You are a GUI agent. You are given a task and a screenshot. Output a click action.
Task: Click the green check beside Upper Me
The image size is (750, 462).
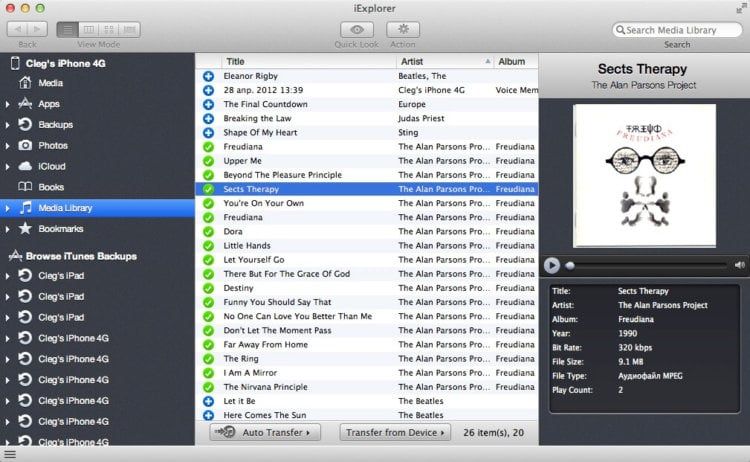pyautogui.click(x=209, y=161)
